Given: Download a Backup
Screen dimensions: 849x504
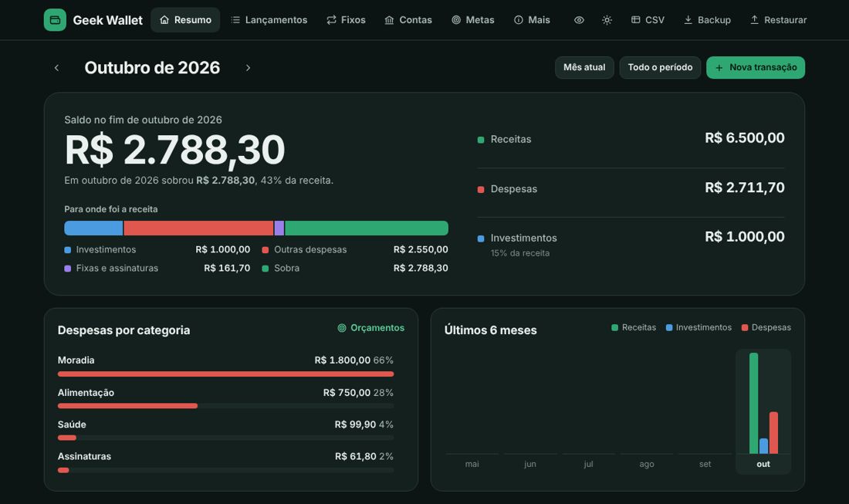Looking at the screenshot, I should [707, 20].
